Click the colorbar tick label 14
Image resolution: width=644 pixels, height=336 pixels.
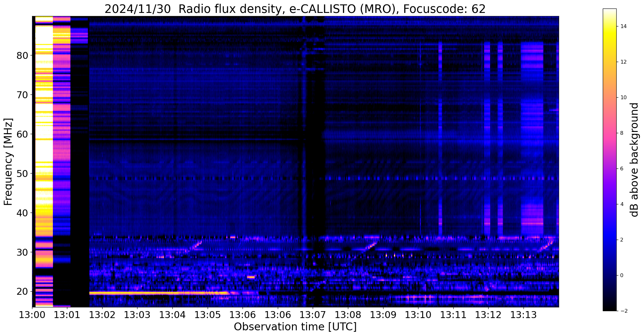point(623,26)
